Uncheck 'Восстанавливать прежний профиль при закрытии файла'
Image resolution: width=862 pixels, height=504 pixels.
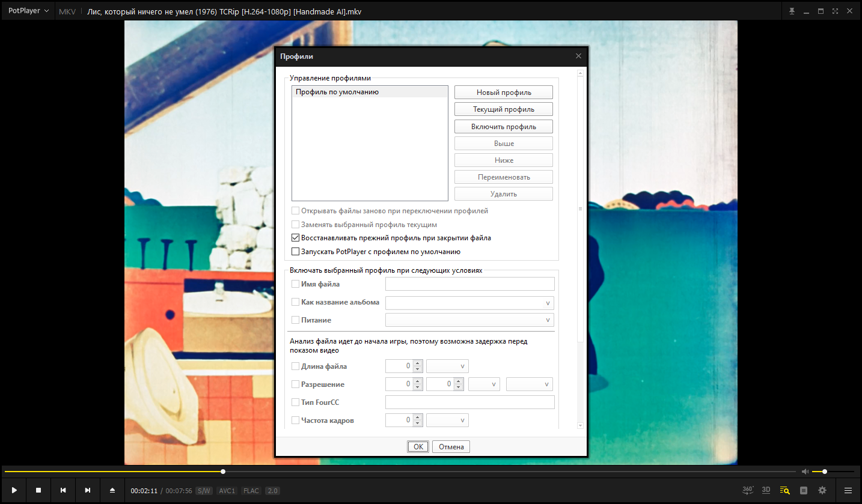[x=296, y=238]
